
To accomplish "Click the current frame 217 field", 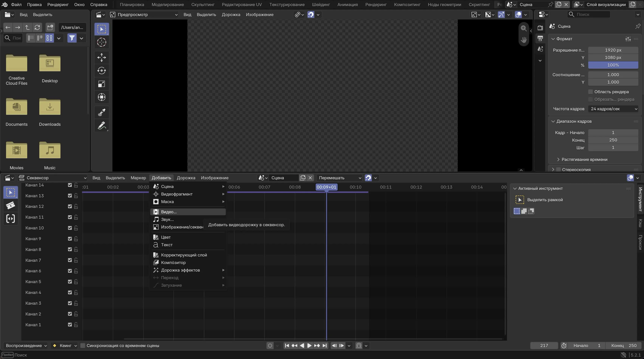I will coord(544,346).
